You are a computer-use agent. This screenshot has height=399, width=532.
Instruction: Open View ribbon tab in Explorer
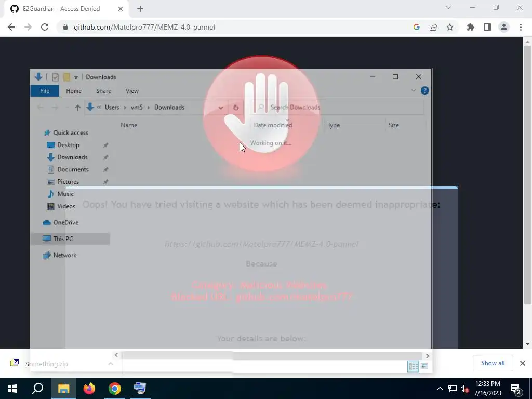[132, 91]
